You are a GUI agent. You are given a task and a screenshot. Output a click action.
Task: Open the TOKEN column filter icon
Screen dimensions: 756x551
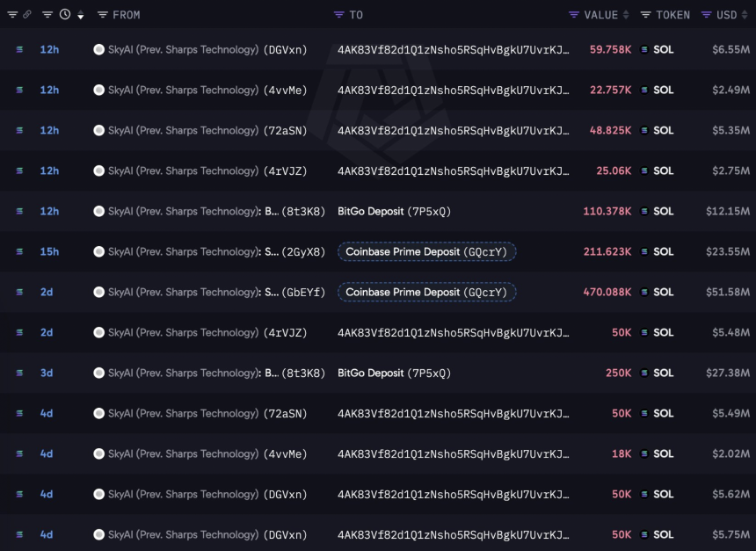pos(645,15)
